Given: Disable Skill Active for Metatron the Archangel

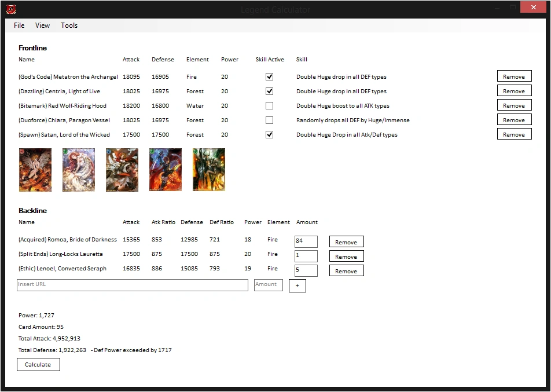Looking at the screenshot, I should [269, 76].
